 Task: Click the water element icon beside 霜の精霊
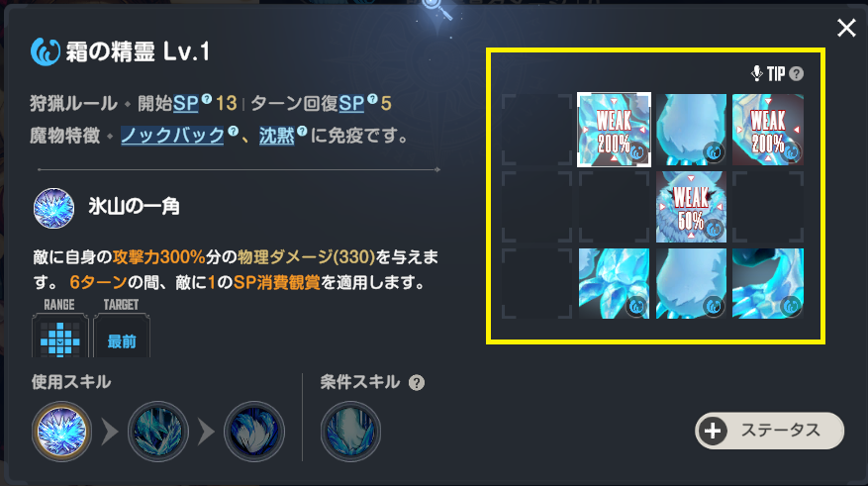(x=45, y=52)
